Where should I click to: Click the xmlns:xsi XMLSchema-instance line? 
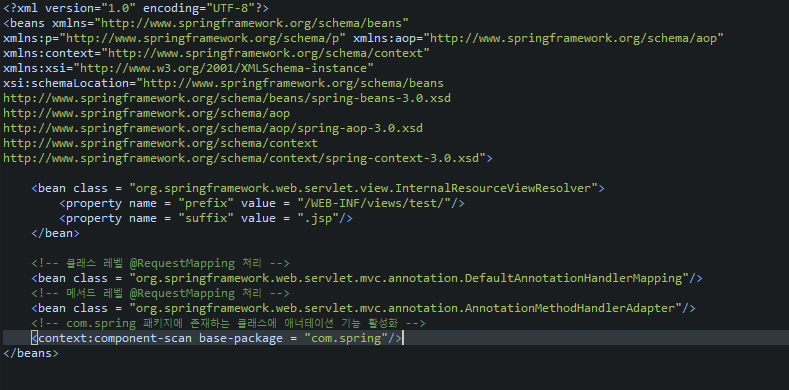188,68
